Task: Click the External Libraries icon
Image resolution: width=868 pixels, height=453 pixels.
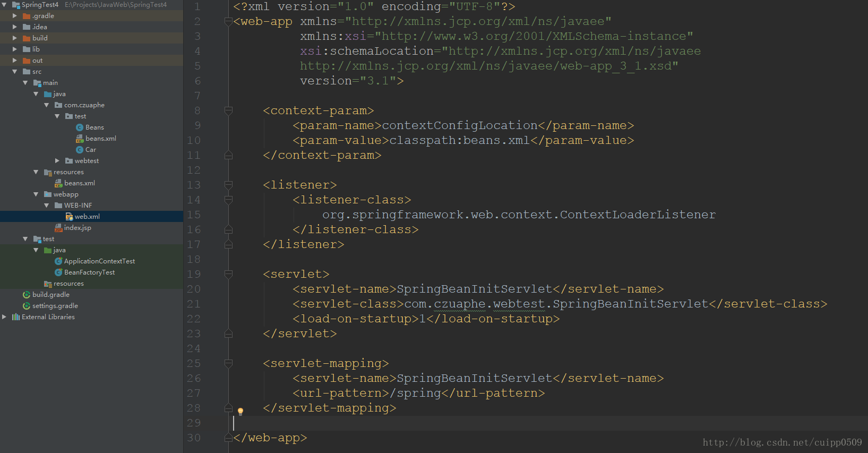Action: tap(16, 317)
